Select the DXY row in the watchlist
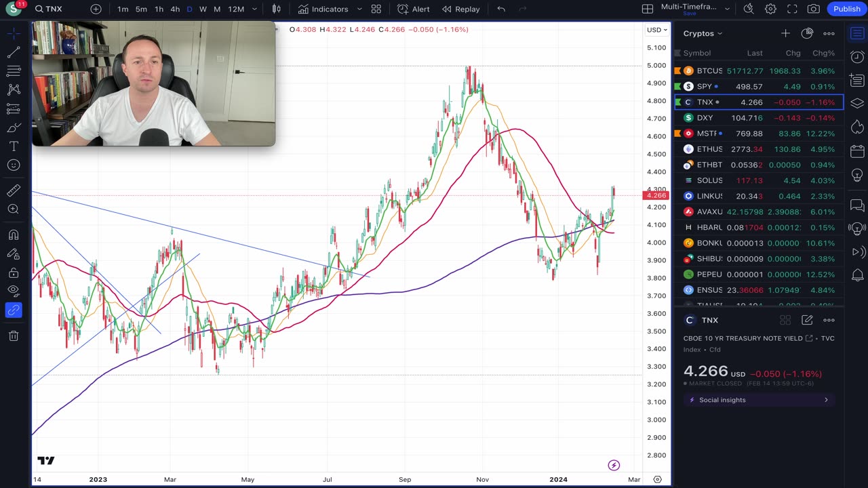This screenshot has width=868, height=488. click(x=759, y=118)
